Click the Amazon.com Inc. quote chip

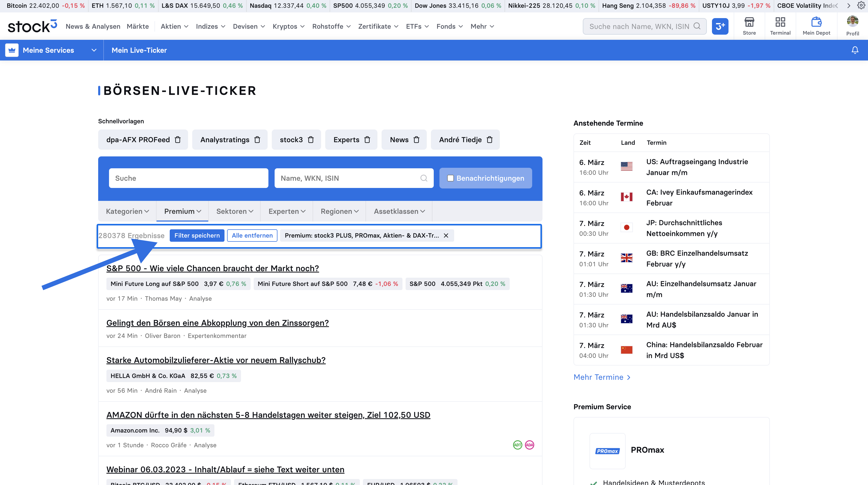(160, 430)
